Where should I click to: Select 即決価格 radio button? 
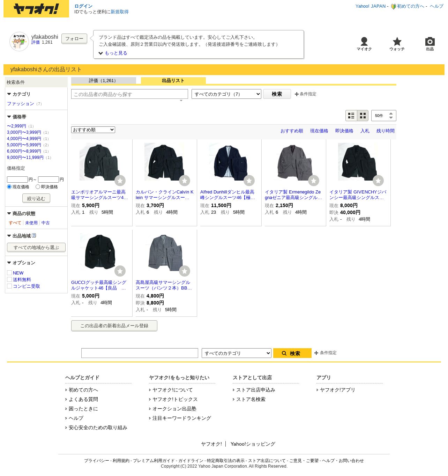click(x=38, y=187)
